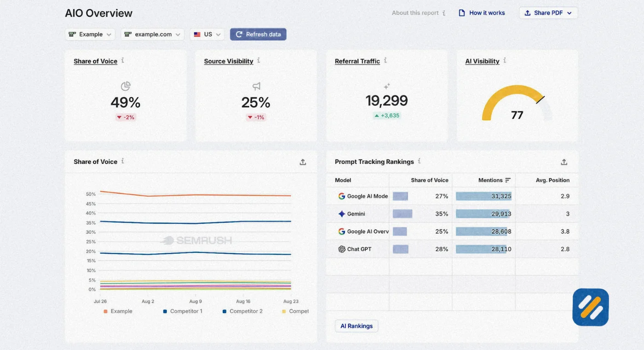Click the 35% share of voice value
The height and width of the screenshot is (350, 644).
[x=442, y=214]
